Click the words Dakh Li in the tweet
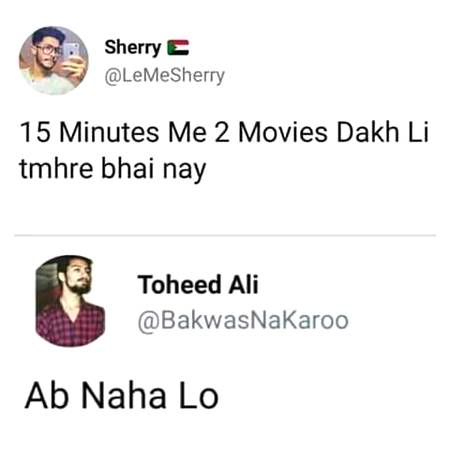Image resolution: width=450 pixels, height=450 pixels. coord(382,132)
